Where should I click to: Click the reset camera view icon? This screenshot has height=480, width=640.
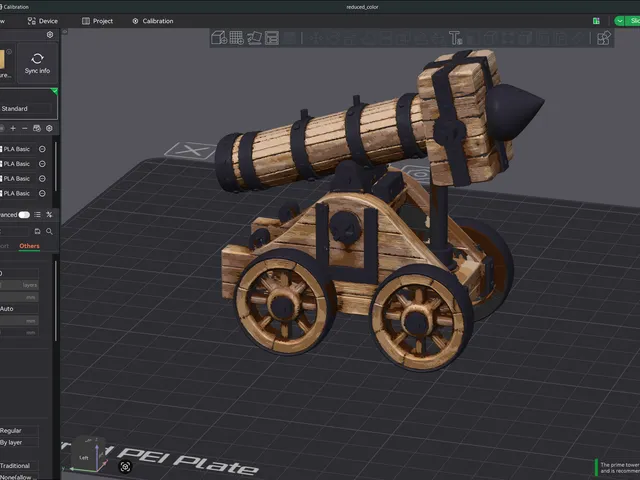(125, 466)
